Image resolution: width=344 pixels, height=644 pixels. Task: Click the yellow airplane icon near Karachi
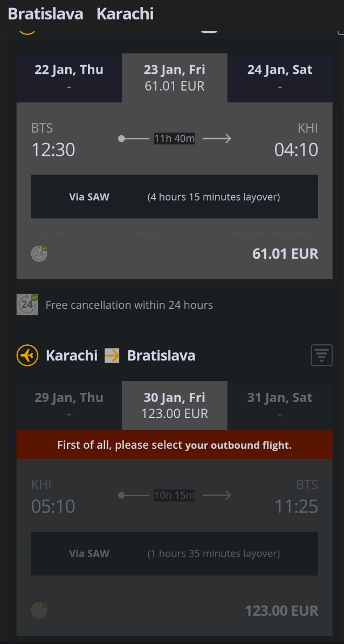27,355
